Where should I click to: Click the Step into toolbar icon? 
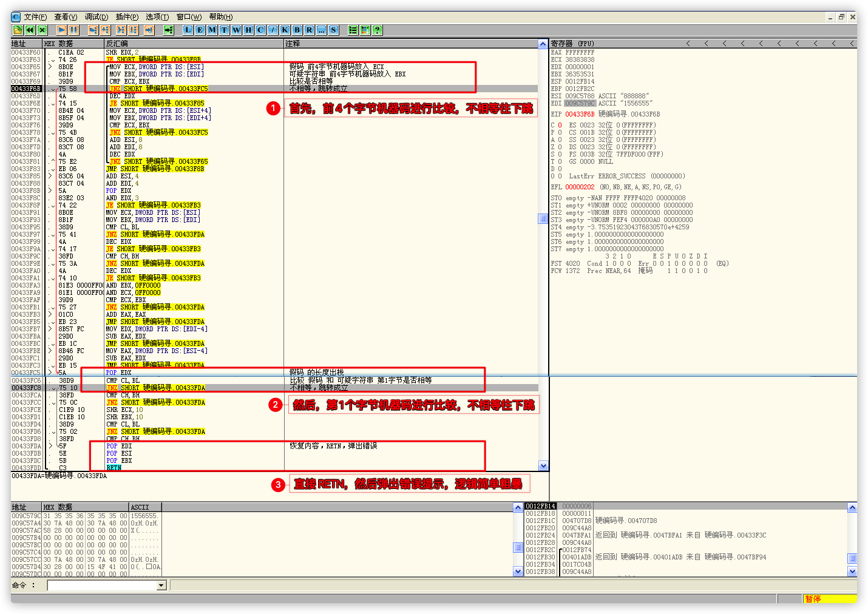[93, 30]
